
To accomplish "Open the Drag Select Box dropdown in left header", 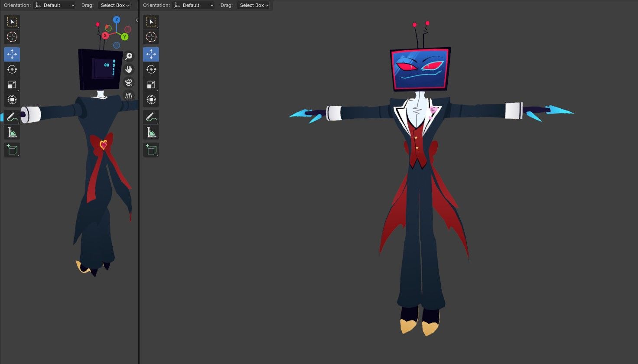I will (114, 5).
